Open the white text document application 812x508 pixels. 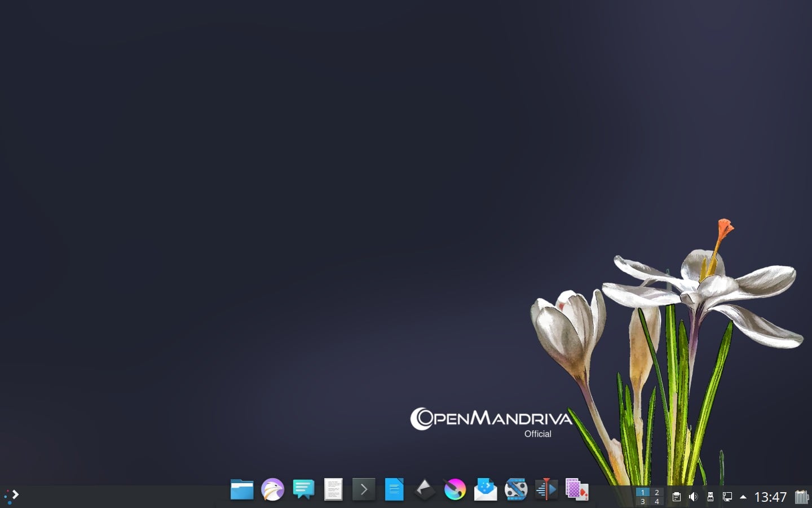[x=333, y=490]
